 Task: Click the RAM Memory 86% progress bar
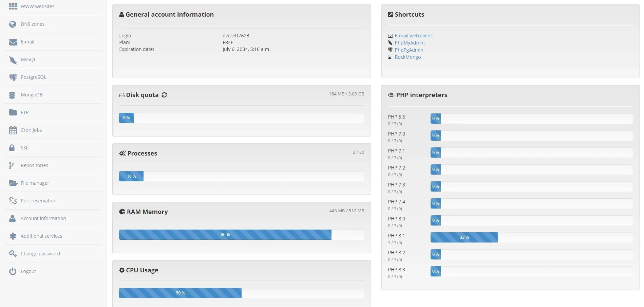[225, 235]
